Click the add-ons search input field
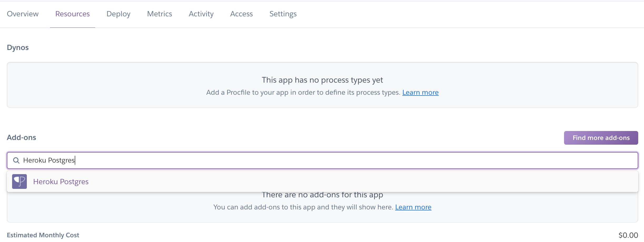The image size is (644, 242). pyautogui.click(x=184, y=160)
